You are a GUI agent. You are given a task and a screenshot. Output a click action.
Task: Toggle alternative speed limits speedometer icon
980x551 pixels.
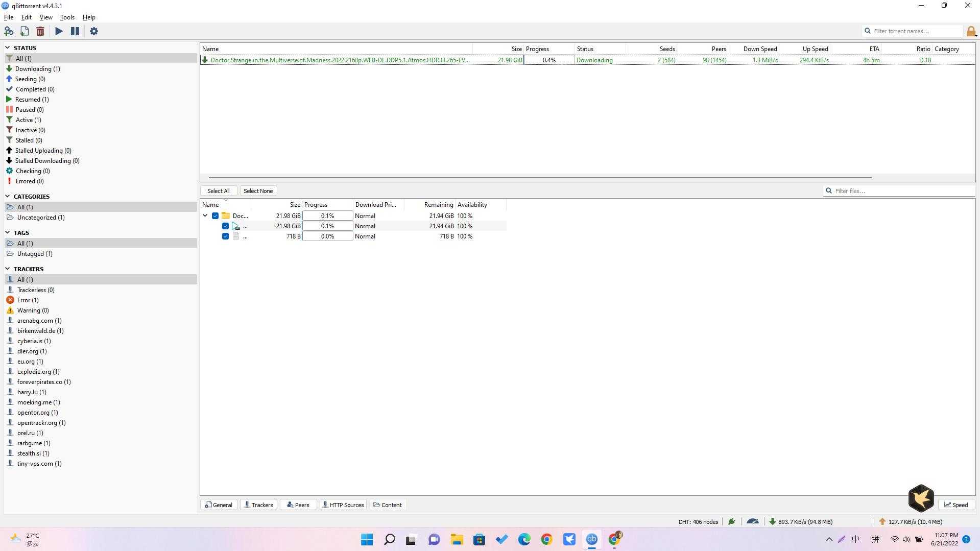(752, 521)
